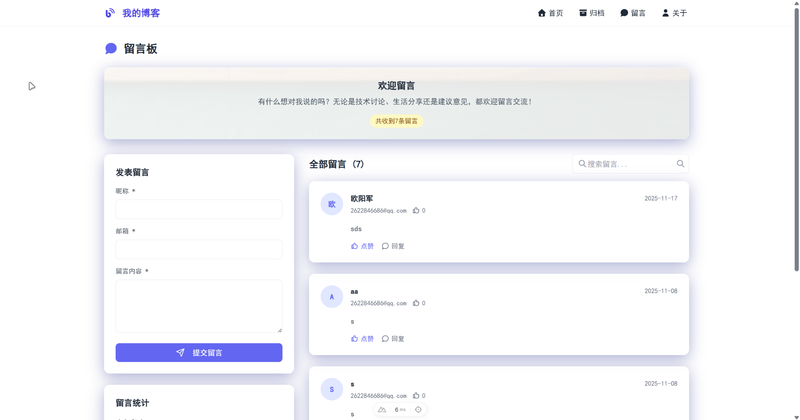Click the like count icon in aa's message
This screenshot has height=420, width=800.
click(416, 303)
